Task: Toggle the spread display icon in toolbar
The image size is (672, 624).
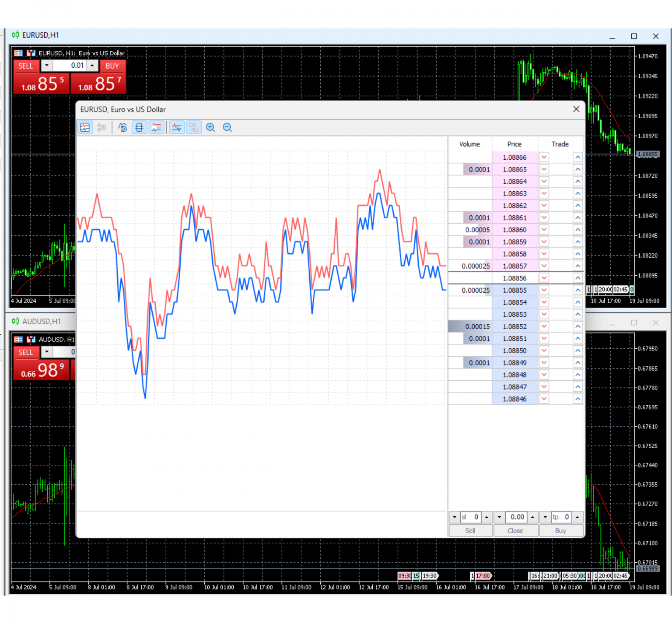Action: tap(139, 127)
